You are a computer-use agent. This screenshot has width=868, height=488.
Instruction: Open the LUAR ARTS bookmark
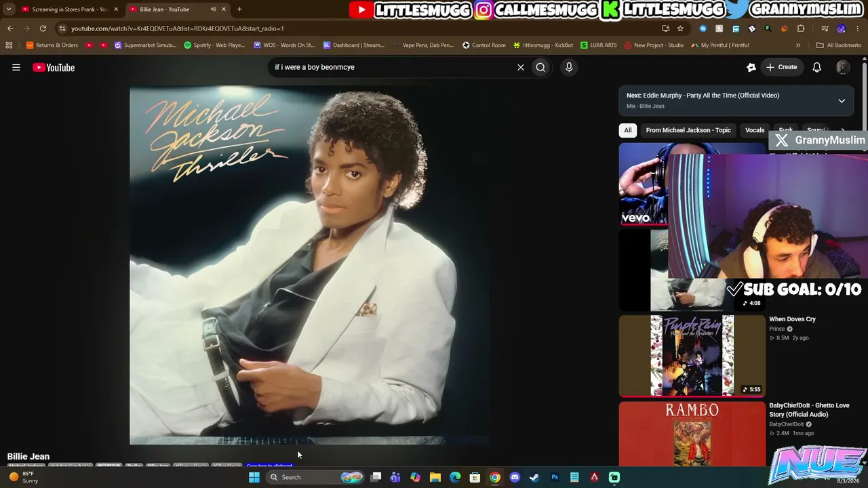(599, 45)
